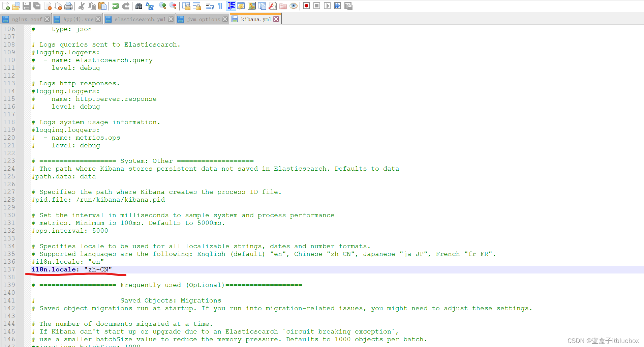Screen dimensions: 644x347
Task: Close the App(4).vue tab
Action: [98, 19]
